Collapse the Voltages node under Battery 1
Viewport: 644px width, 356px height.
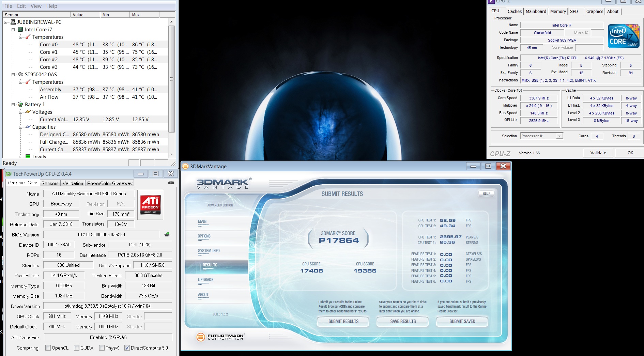(x=20, y=112)
